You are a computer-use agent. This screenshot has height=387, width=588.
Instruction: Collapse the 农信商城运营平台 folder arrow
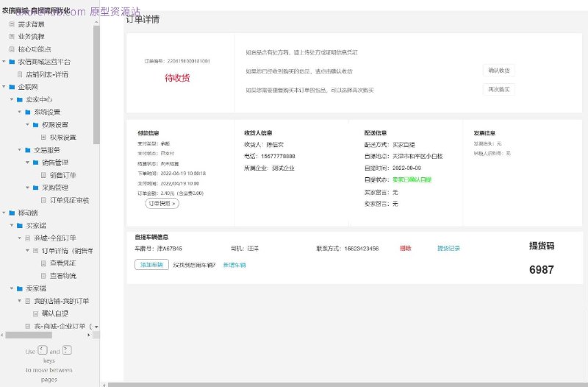coord(4,62)
